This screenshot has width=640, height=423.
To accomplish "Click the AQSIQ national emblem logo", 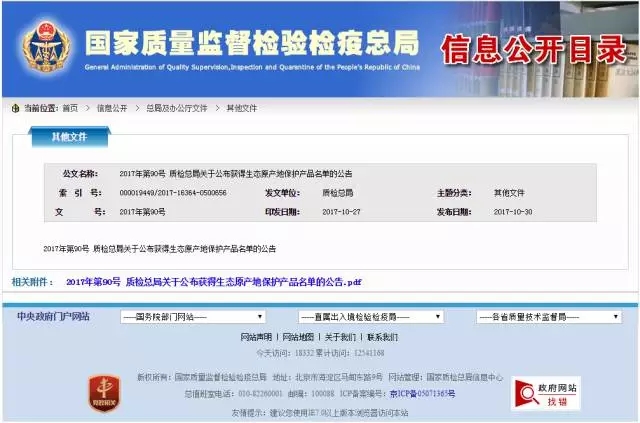I will (x=46, y=48).
